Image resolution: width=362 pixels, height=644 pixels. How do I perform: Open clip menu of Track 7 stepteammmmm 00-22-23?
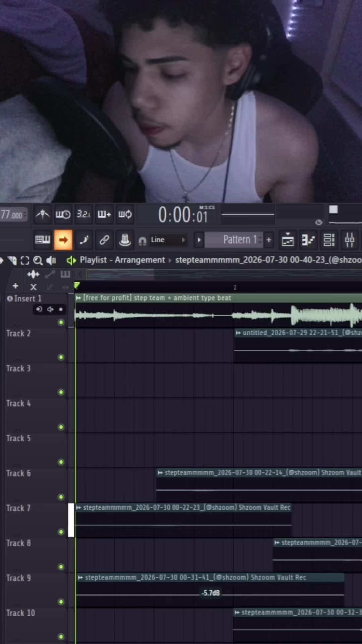point(78,507)
